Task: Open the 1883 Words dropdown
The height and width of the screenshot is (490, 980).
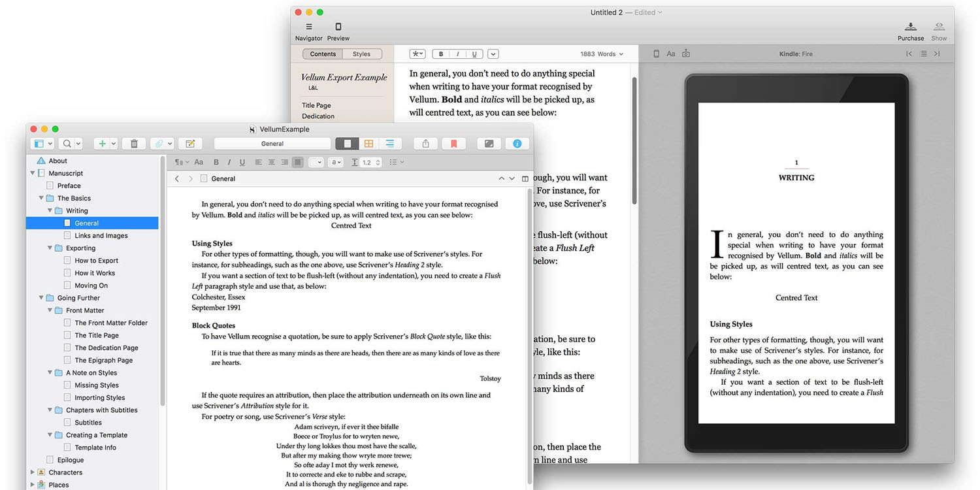Action: pyautogui.click(x=600, y=54)
